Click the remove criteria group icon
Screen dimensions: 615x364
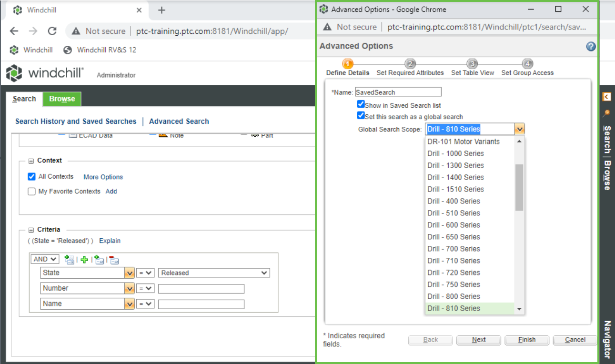[x=114, y=260]
